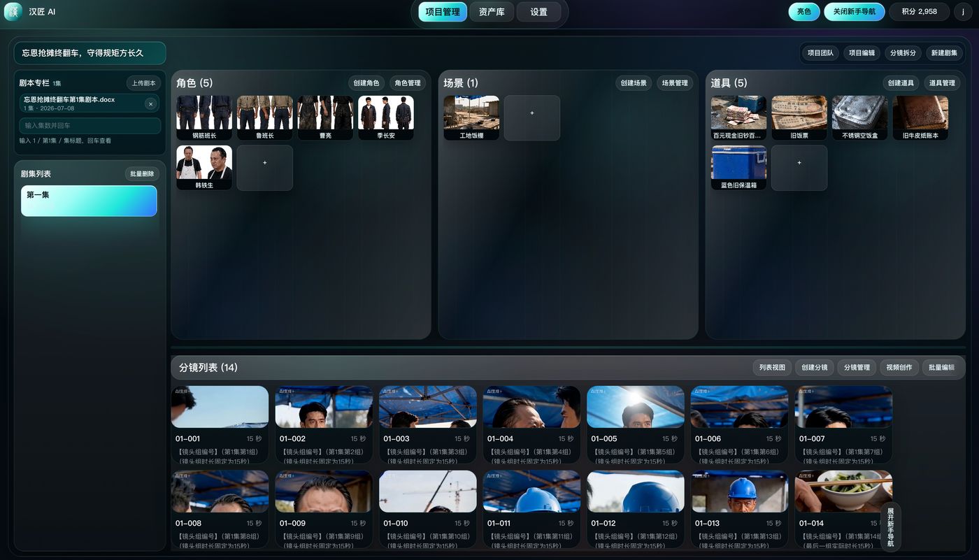Open the 资产库 tab
Screen dimensions: 979x560
[x=492, y=12]
